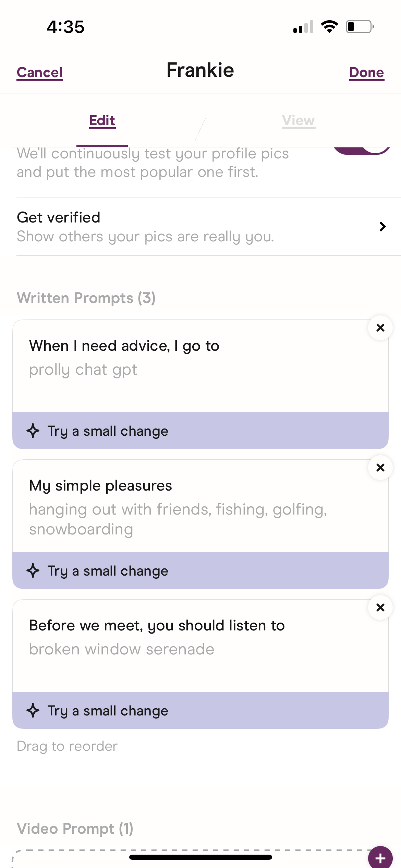The height and width of the screenshot is (868, 401).
Task: Try a small change for listen-to prompt
Action: (x=108, y=711)
